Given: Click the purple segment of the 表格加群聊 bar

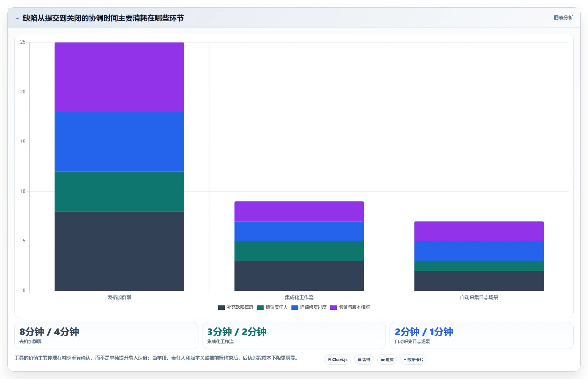Looking at the screenshot, I should (119, 77).
